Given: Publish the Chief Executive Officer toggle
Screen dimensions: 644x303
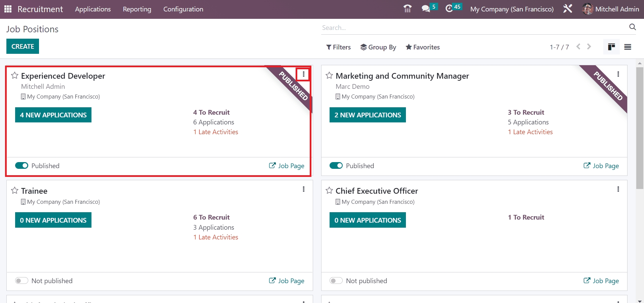Looking at the screenshot, I should (336, 281).
